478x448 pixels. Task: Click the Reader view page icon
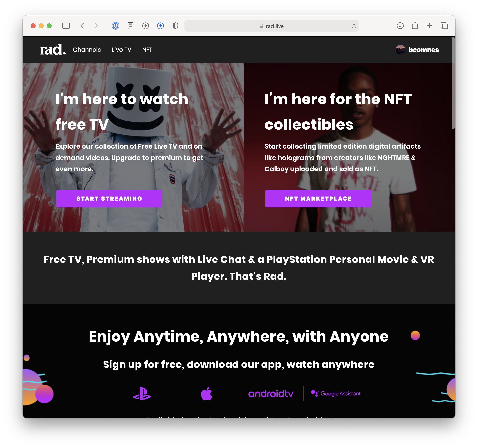[x=131, y=26]
